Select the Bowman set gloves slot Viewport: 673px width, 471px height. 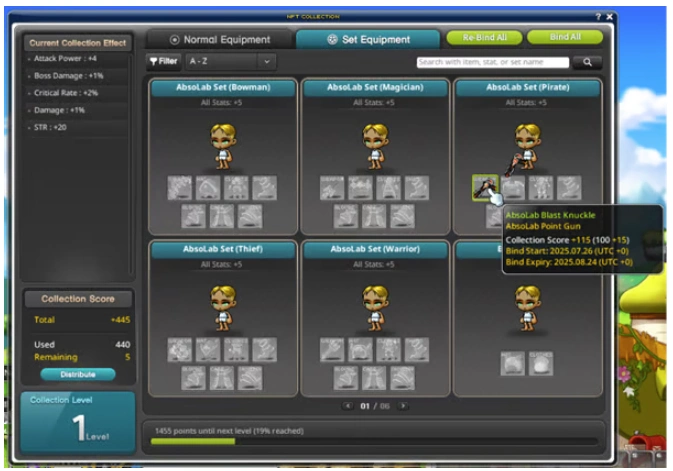pos(194,216)
